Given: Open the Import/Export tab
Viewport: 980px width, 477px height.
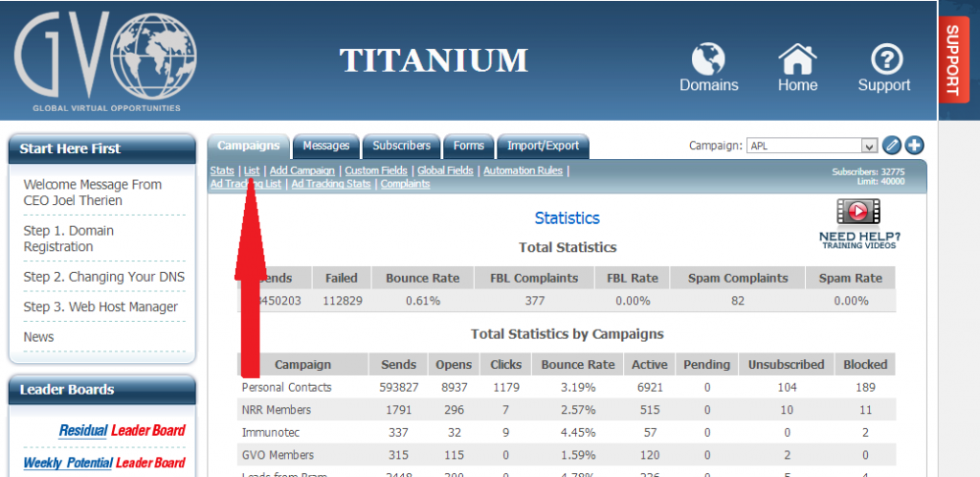Looking at the screenshot, I should pos(543,146).
